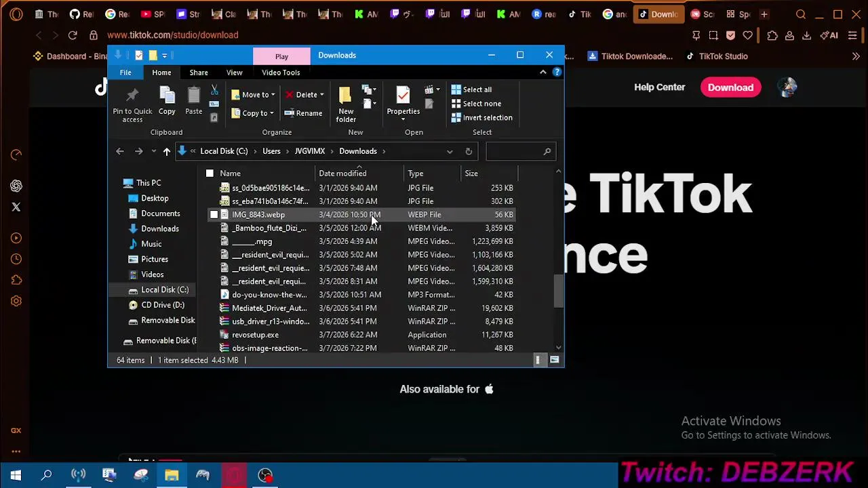Click profile avatar on TikTok page
Screen dimensions: 868x488
tap(787, 87)
